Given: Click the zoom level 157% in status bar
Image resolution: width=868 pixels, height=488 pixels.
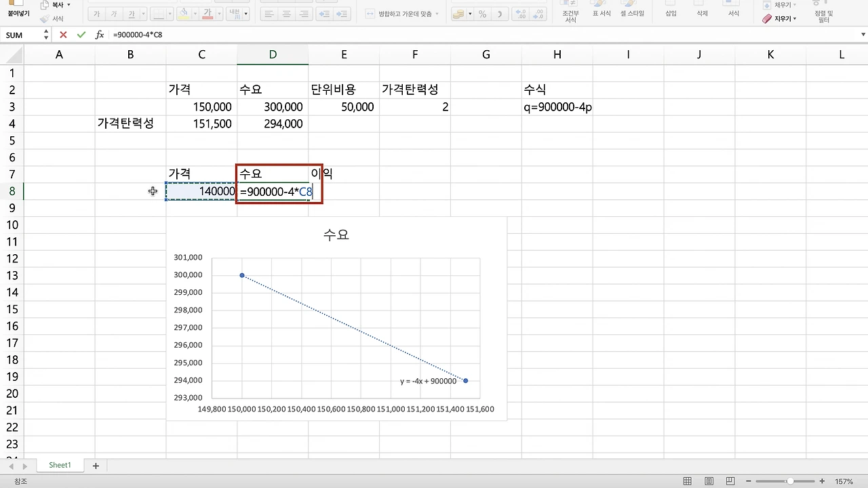Looking at the screenshot, I should 844,481.
